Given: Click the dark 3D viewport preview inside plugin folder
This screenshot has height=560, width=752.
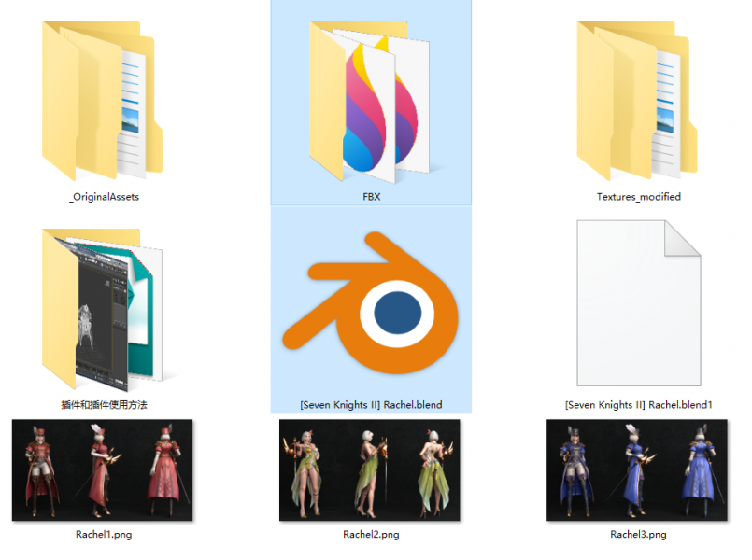Looking at the screenshot, I should click(102, 317).
